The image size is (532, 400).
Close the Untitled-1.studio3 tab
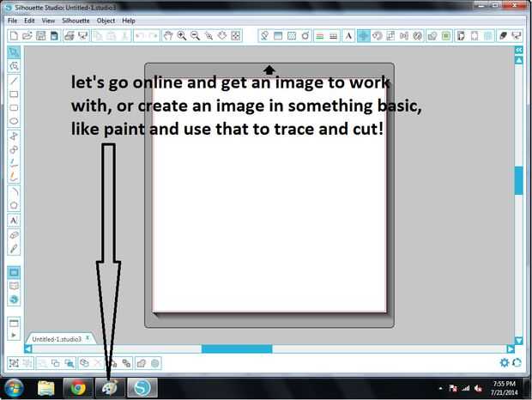click(88, 338)
